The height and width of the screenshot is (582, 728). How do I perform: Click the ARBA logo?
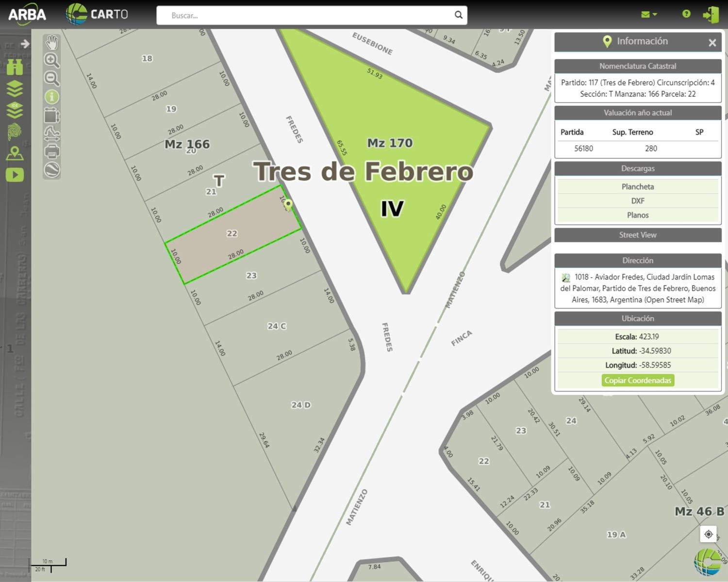pyautogui.click(x=27, y=14)
